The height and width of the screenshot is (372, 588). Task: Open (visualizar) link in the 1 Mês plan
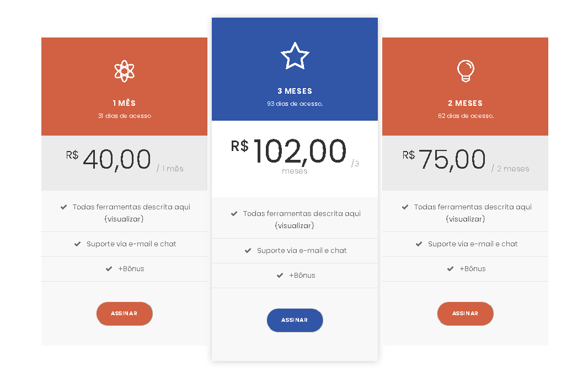click(124, 219)
